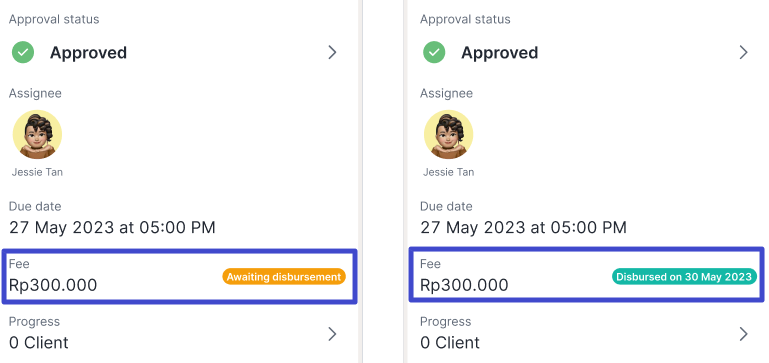Open Progress chevron in right panel
Image resolution: width=769 pixels, height=363 pixels.
pyautogui.click(x=743, y=334)
